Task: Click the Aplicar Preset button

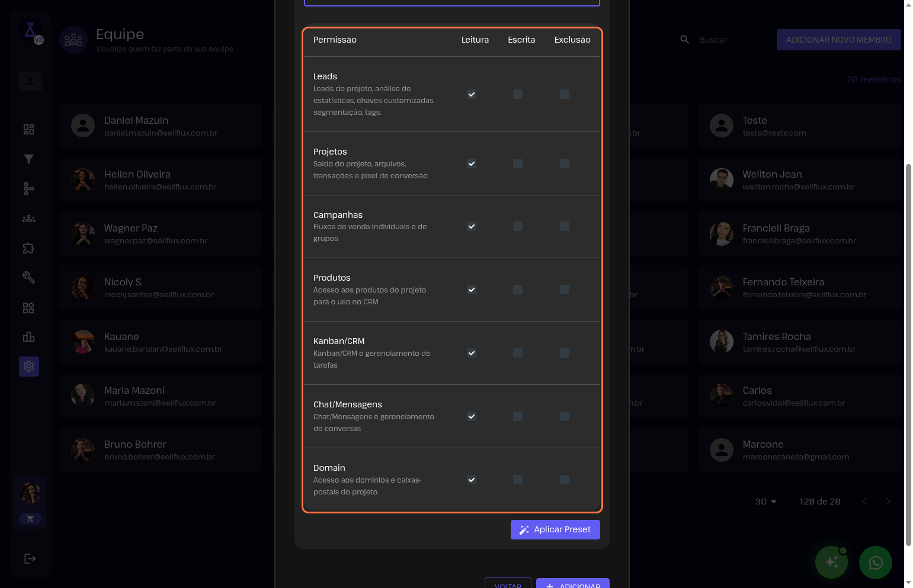Action: click(x=555, y=529)
